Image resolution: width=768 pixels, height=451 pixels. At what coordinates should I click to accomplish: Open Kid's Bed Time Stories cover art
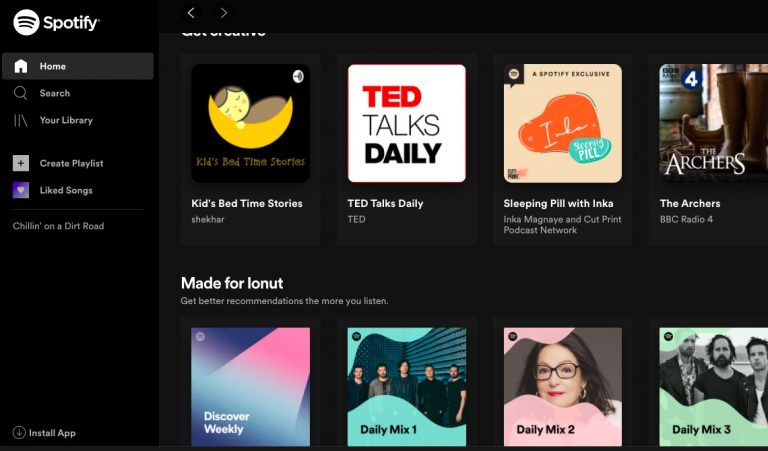pos(250,123)
